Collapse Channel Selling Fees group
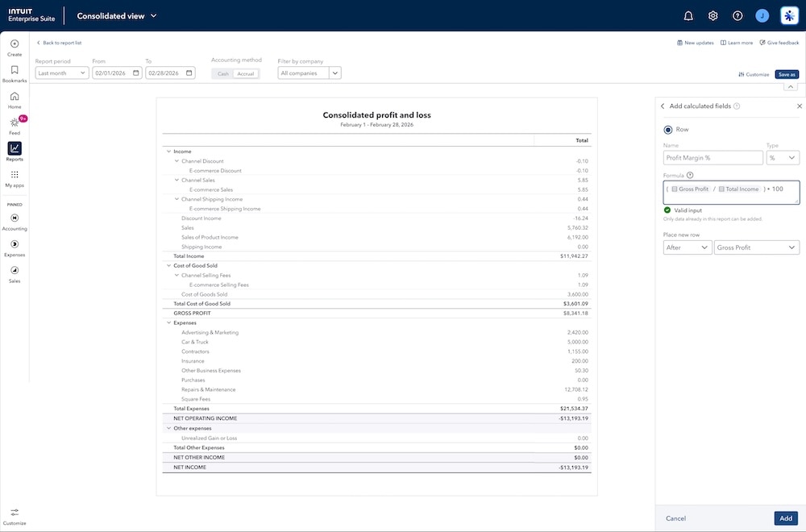 [177, 275]
